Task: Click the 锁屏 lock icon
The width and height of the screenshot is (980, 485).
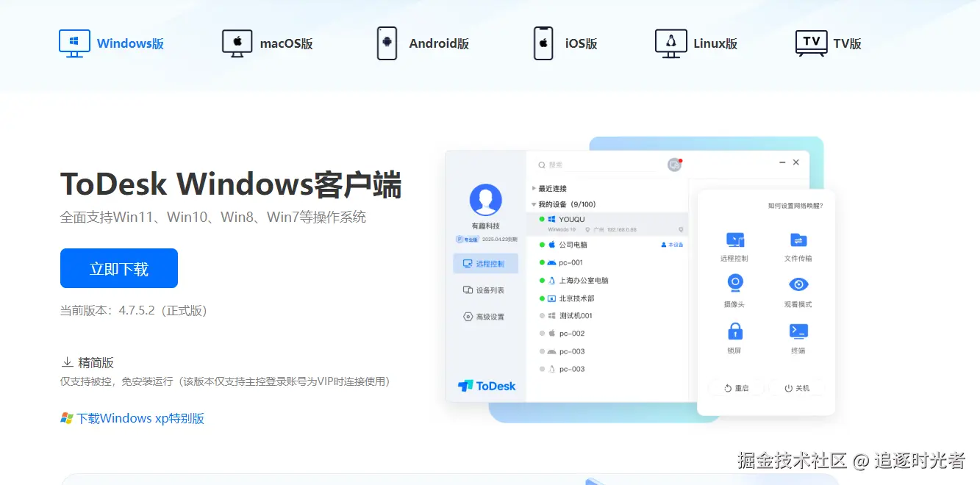Action: [734, 331]
